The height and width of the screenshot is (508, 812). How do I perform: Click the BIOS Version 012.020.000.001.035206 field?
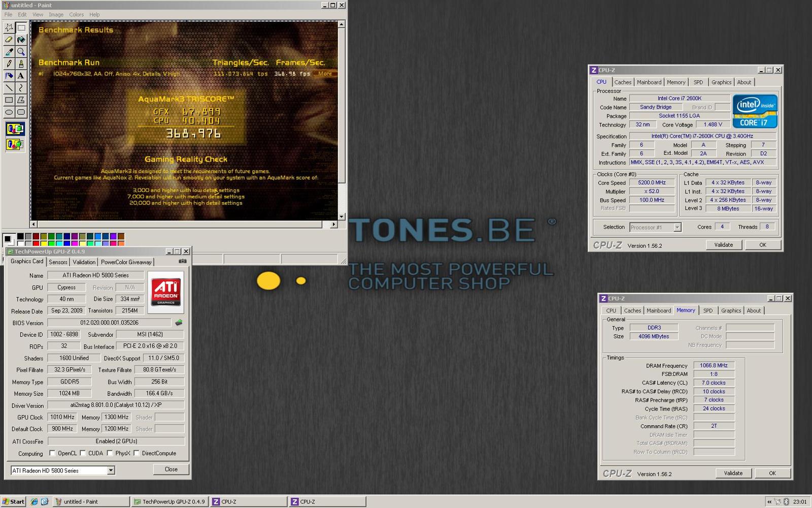[x=109, y=323]
